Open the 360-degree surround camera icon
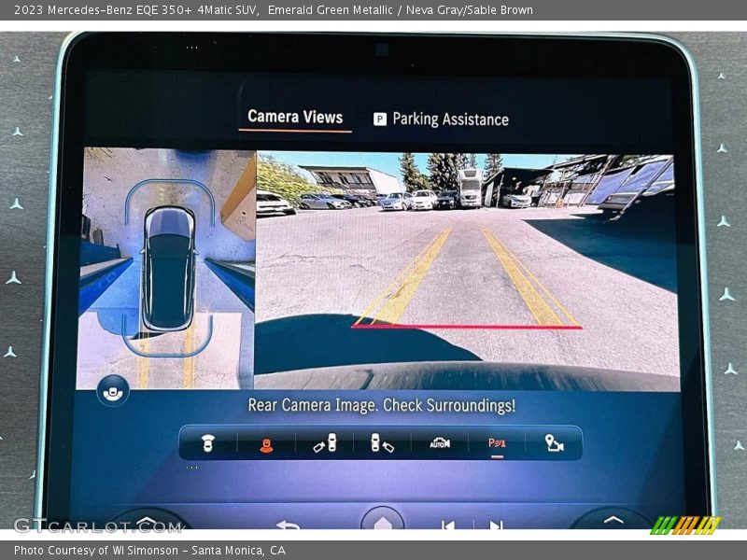The width and height of the screenshot is (747, 560). tap(115, 394)
